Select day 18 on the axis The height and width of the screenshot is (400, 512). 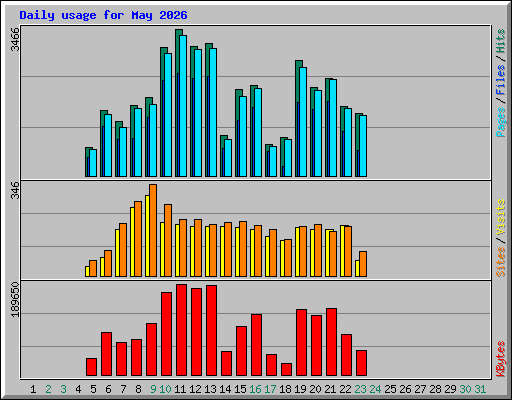pos(285,389)
